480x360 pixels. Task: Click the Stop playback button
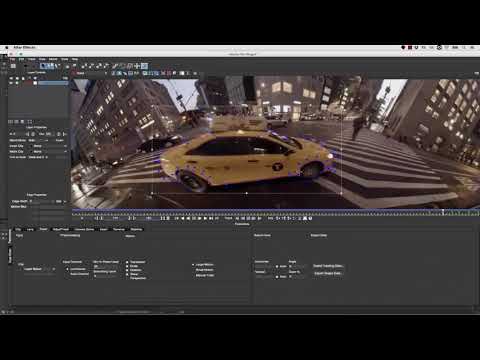click(x=194, y=218)
